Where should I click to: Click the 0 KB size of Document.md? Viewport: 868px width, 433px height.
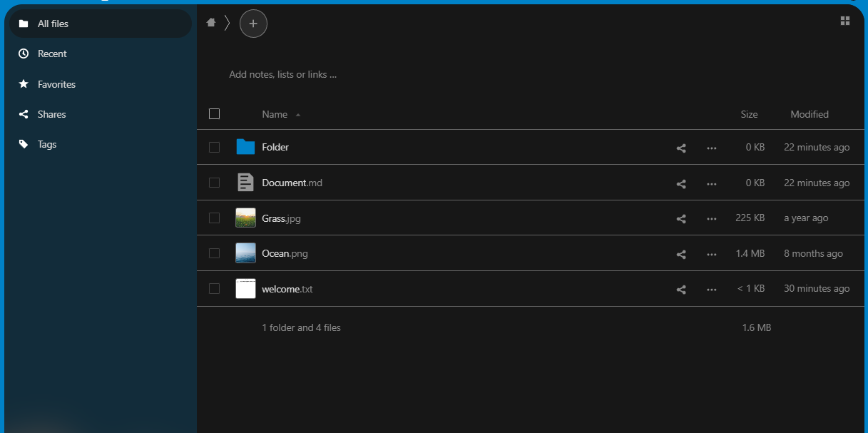click(755, 183)
